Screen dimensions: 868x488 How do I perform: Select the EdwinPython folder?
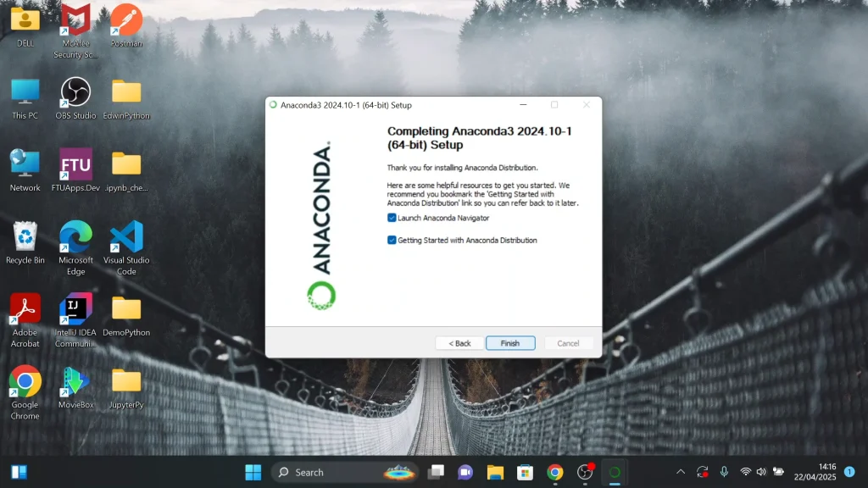coord(126,99)
